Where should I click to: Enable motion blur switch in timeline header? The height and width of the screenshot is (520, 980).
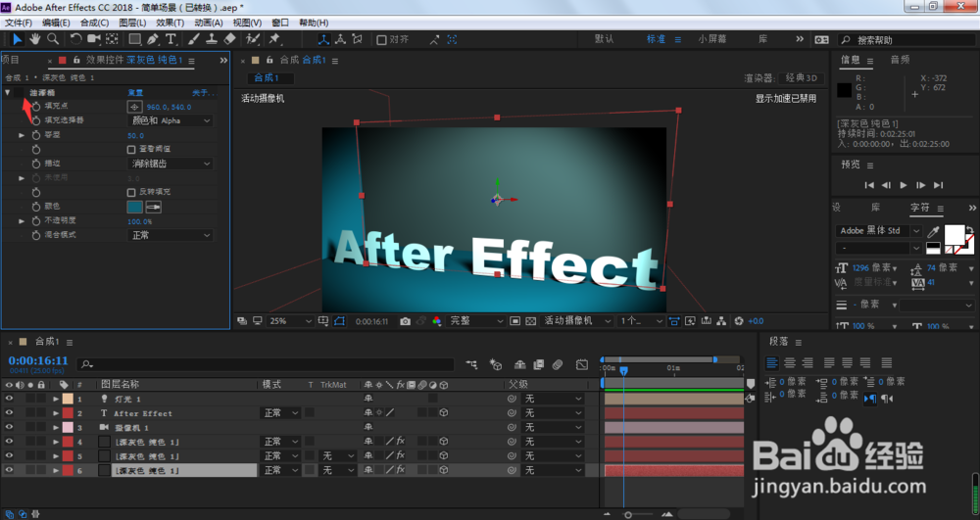[558, 364]
